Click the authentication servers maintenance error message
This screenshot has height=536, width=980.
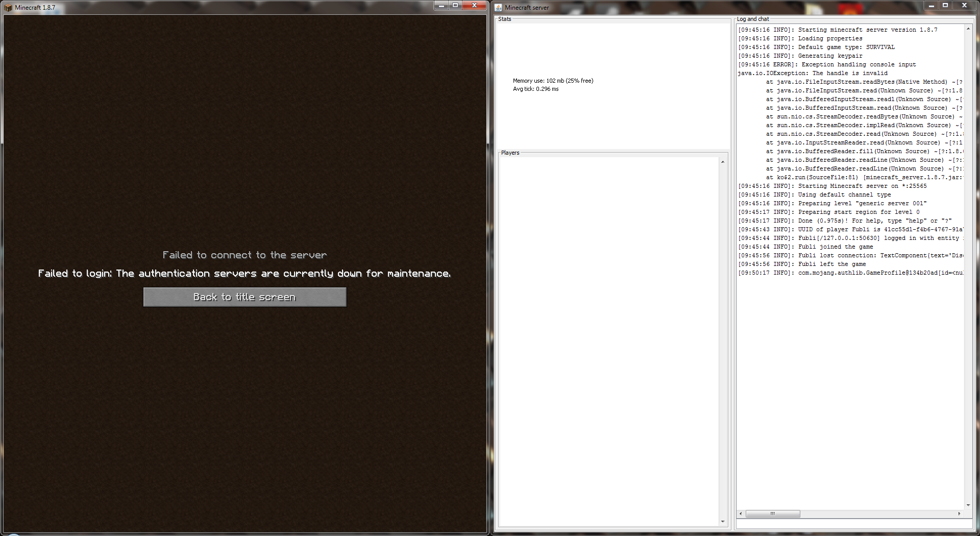pos(245,274)
